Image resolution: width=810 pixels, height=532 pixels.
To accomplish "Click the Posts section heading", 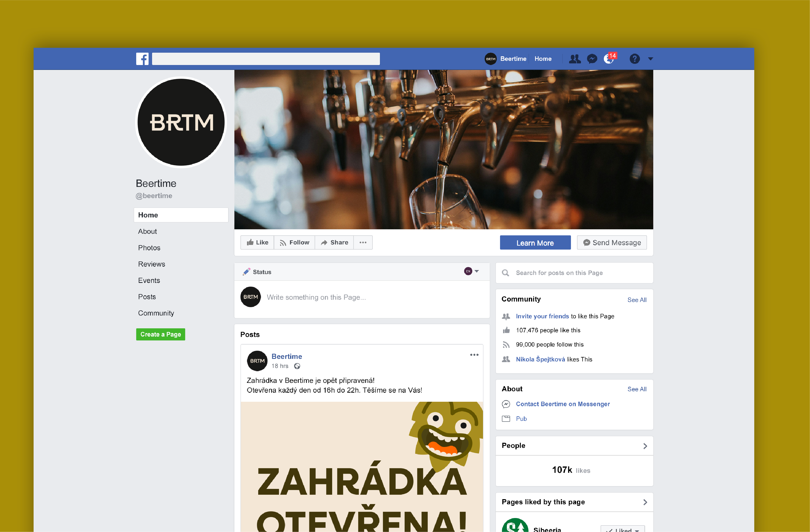I will [250, 334].
